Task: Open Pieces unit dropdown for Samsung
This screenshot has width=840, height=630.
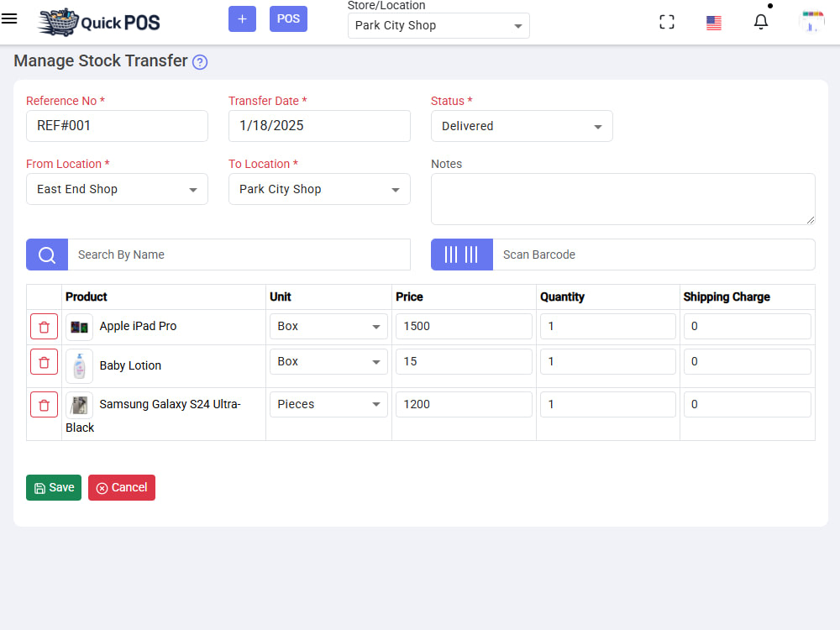Action: pos(328,405)
